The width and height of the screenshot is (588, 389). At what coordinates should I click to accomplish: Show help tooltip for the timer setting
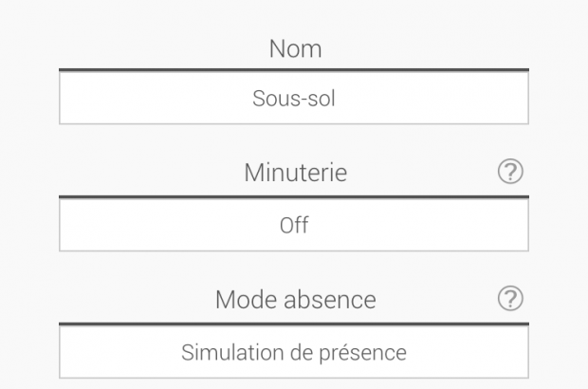(x=511, y=173)
